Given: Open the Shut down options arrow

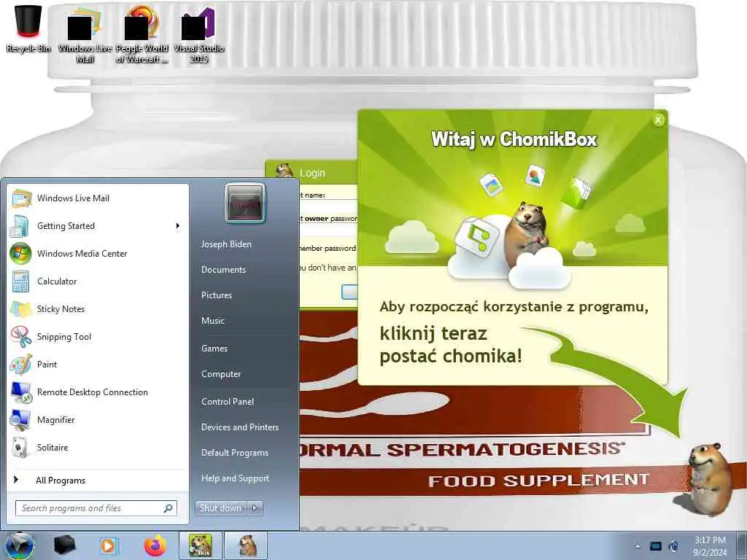Looking at the screenshot, I should (255, 508).
